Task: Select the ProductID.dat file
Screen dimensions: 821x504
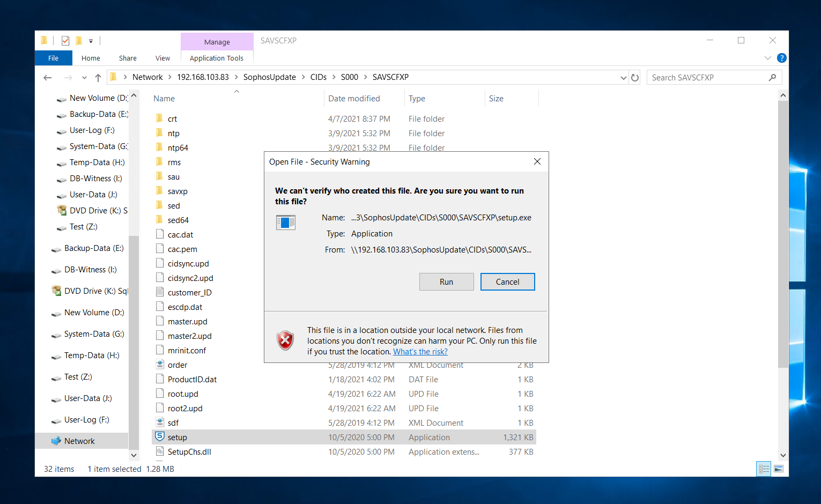Action: [192, 380]
